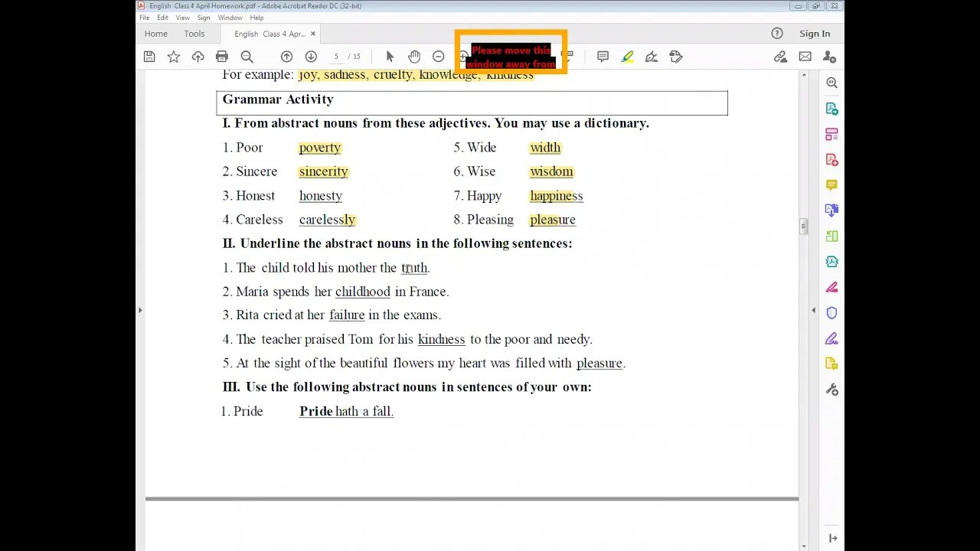980x551 pixels.
Task: Select the yellow highlighter tool
Action: (627, 57)
